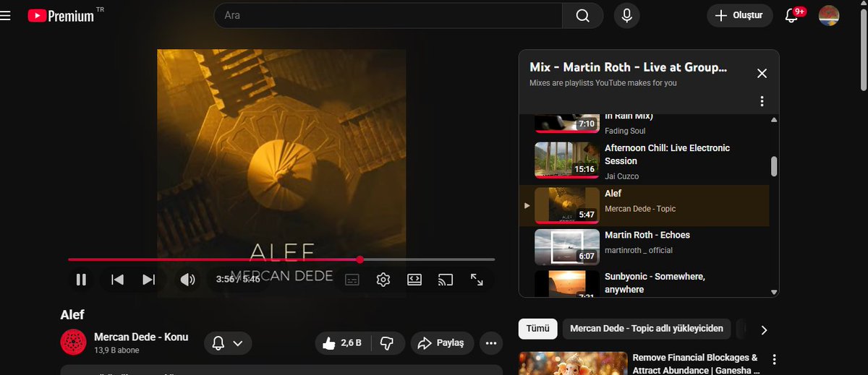Close the Mix playlist panel
868x375 pixels.
762,73
